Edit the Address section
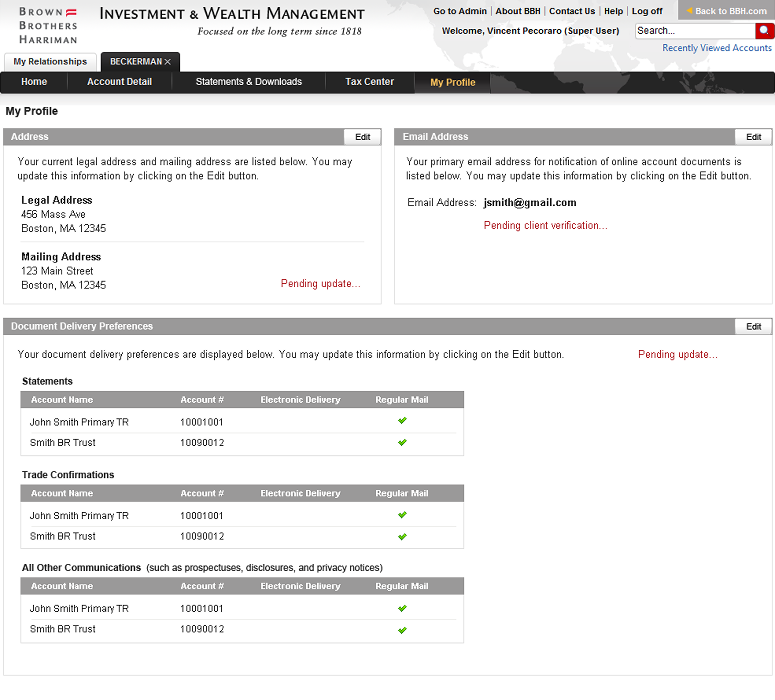This screenshot has height=700, width=775. click(x=362, y=137)
